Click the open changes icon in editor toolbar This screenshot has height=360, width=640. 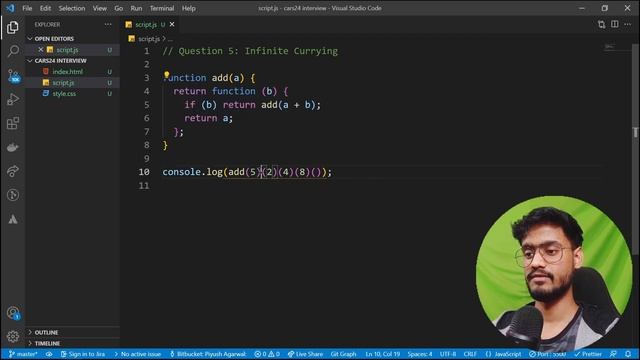tap(601, 24)
